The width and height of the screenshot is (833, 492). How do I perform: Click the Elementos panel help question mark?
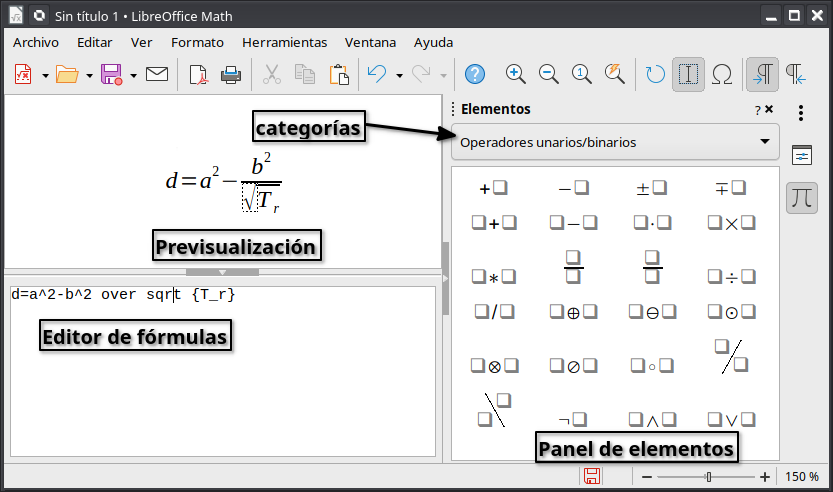[x=758, y=110]
